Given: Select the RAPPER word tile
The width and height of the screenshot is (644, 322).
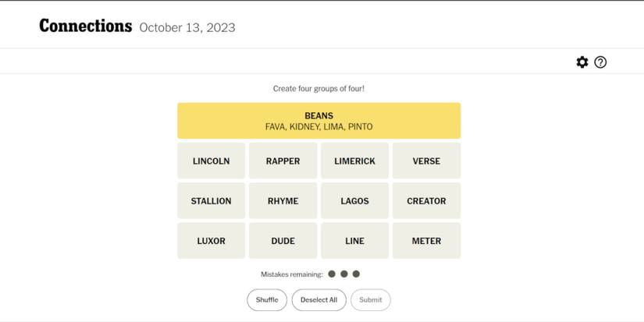Looking at the screenshot, I should pyautogui.click(x=283, y=161).
